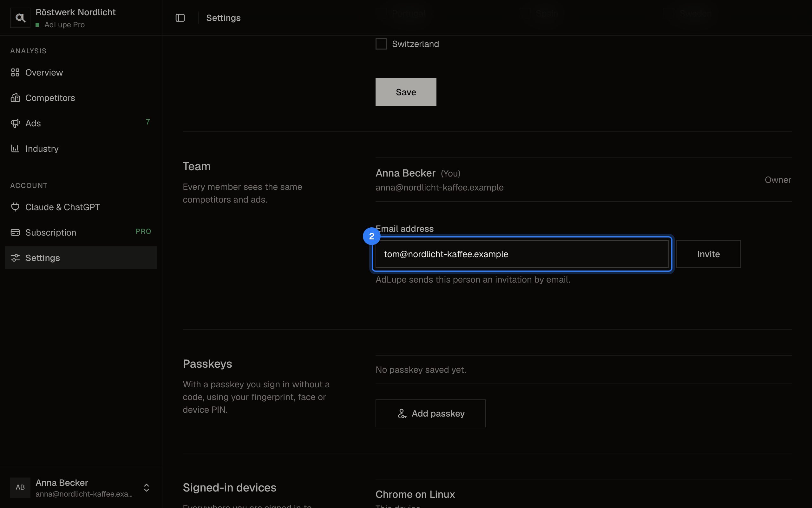This screenshot has width=812, height=508.
Task: Go to the Competitors section
Action: pyautogui.click(x=81, y=98)
